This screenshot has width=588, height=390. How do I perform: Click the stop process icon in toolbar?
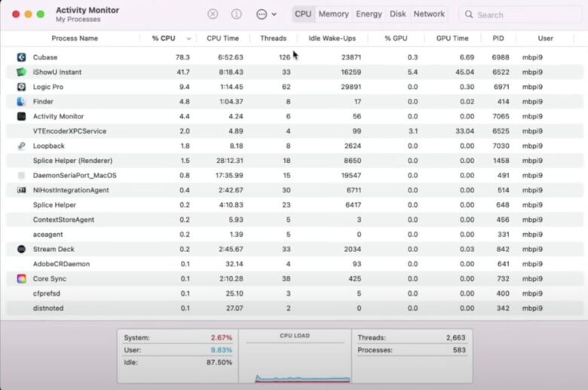click(213, 14)
